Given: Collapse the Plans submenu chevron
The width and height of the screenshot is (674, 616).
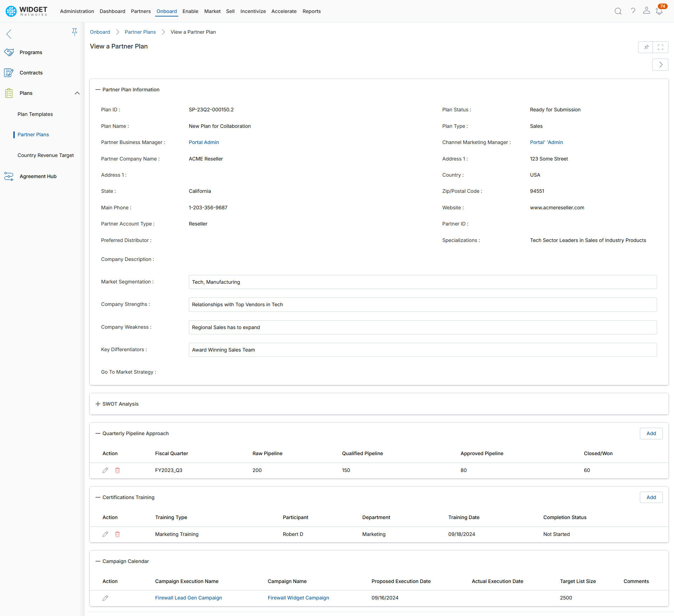Looking at the screenshot, I should tap(77, 93).
